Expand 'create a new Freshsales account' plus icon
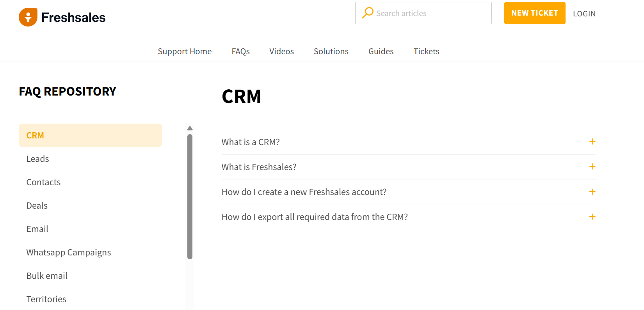The height and width of the screenshot is (310, 644). (592, 191)
